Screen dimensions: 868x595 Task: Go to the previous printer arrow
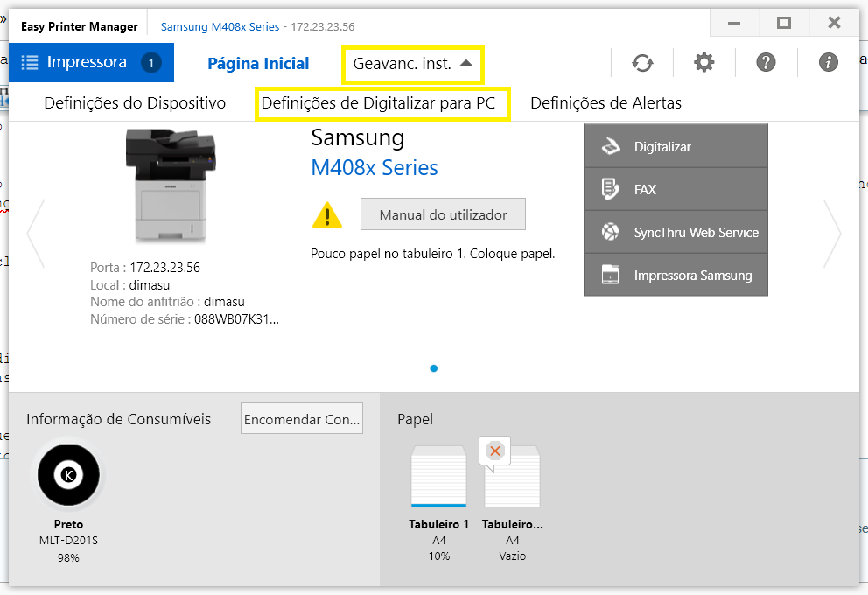(36, 234)
